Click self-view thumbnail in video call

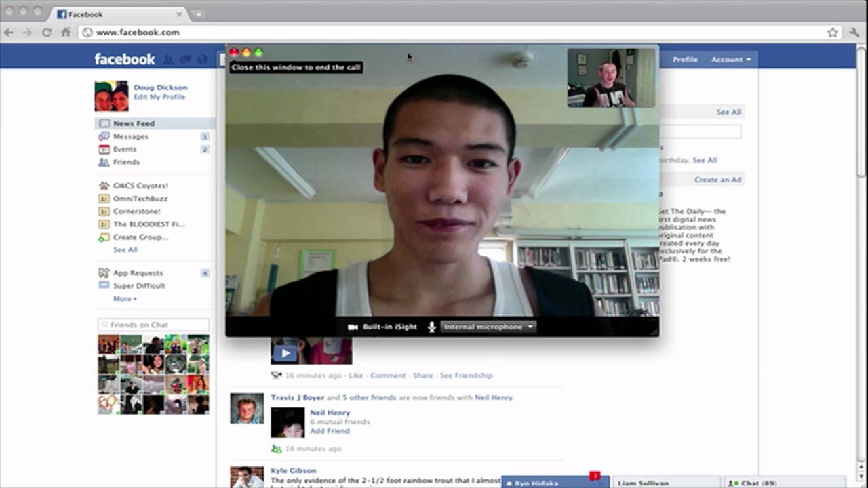[611, 78]
